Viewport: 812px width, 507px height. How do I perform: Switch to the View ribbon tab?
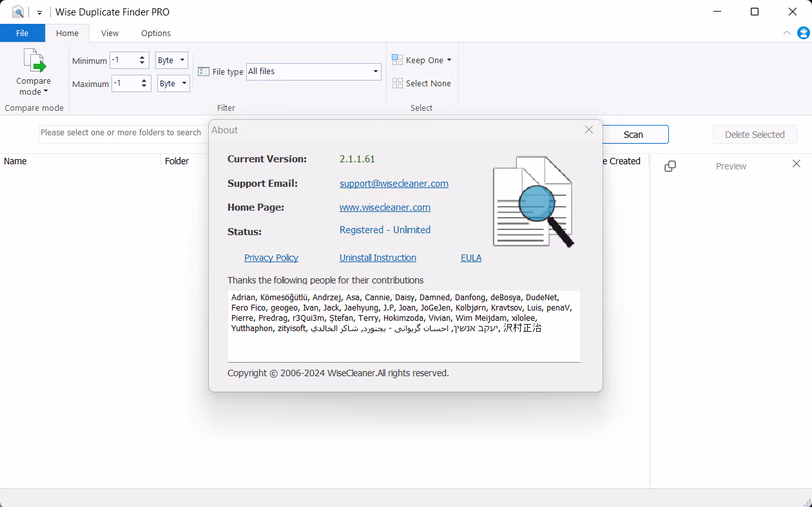pyautogui.click(x=110, y=33)
